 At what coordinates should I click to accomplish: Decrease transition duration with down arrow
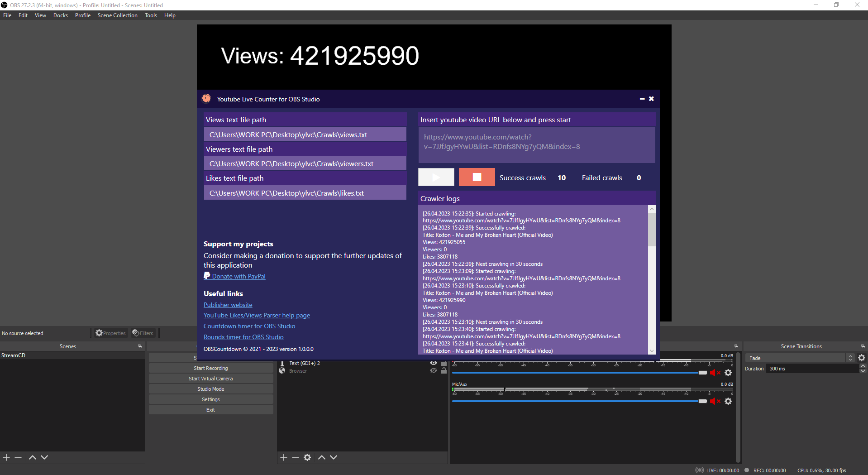pyautogui.click(x=863, y=371)
